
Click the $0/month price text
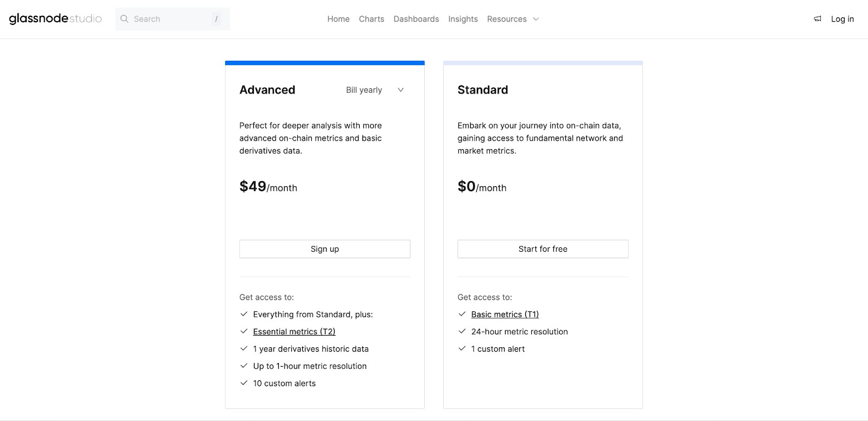pos(482,187)
